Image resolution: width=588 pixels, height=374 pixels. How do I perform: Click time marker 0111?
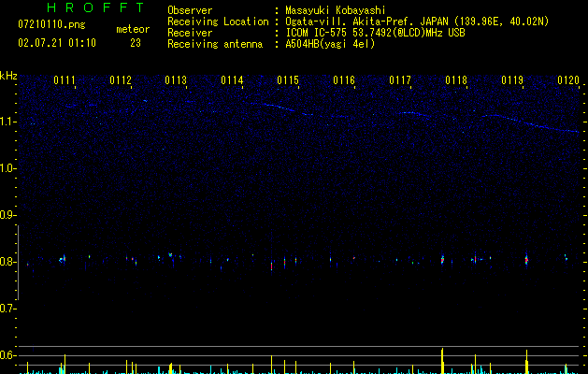(65, 80)
